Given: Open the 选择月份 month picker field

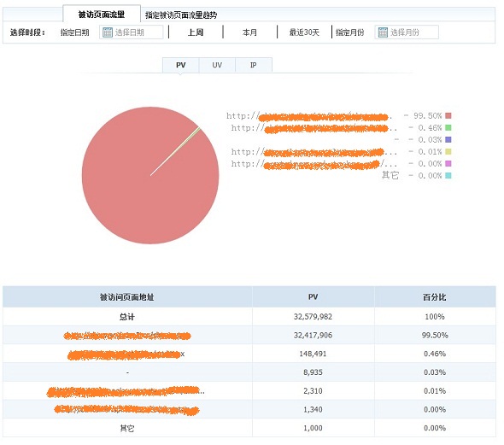Looking at the screenshot, I should (x=407, y=32).
